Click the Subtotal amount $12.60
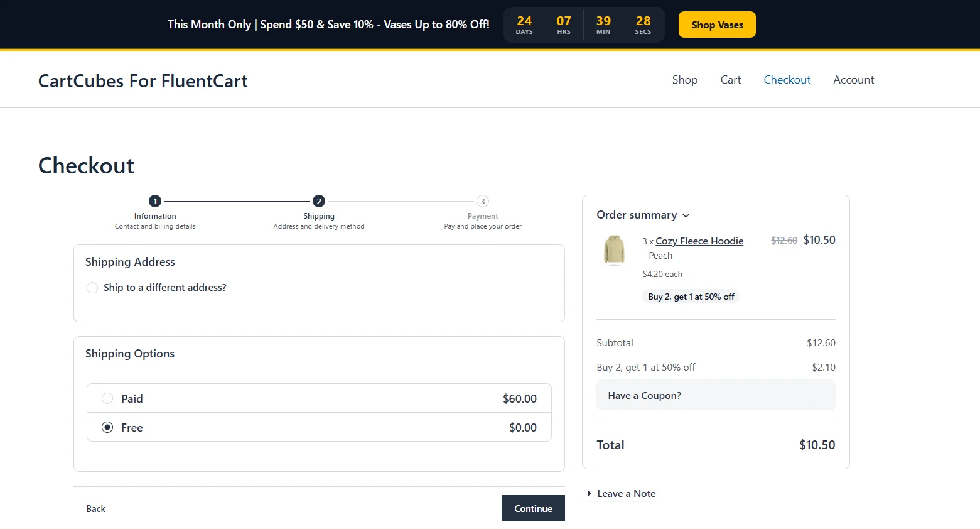Screen dimensions: 980x529 click(x=821, y=343)
